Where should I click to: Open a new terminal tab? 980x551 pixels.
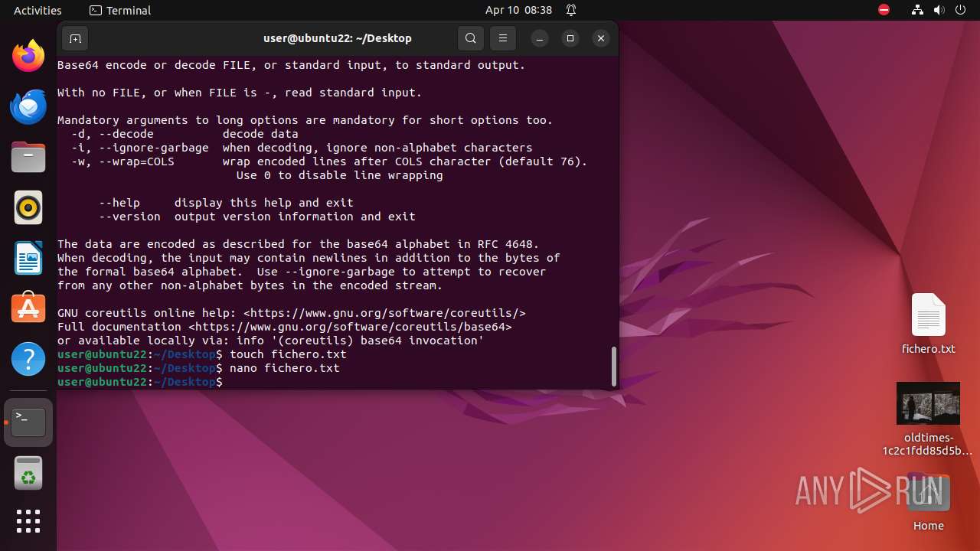[x=75, y=38]
